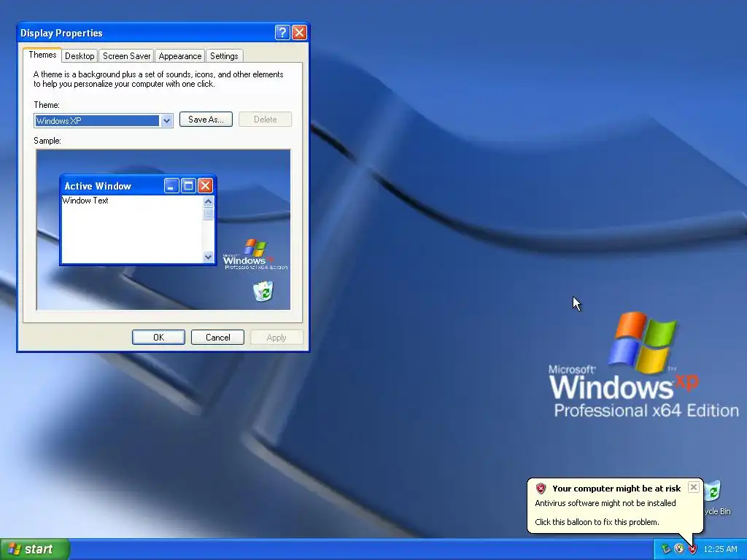Close the Display Properties dialog
Image resolution: width=747 pixels, height=560 pixels.
(299, 32)
